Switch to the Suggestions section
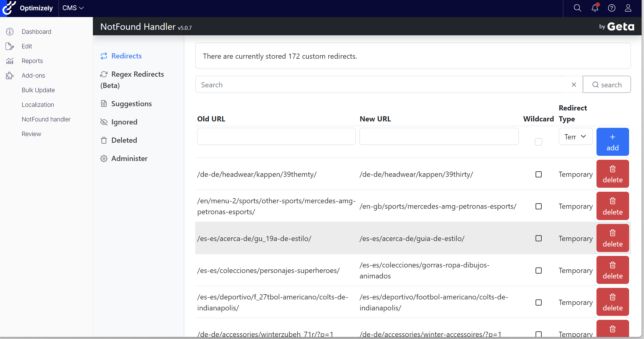Viewport: 644px width, 339px height. (131, 103)
